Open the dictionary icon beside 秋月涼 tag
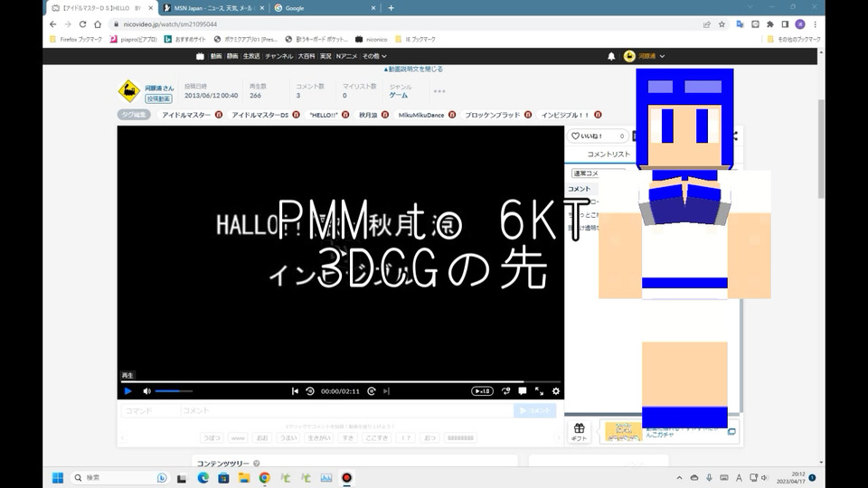The height and width of the screenshot is (488, 868). pyautogui.click(x=385, y=115)
